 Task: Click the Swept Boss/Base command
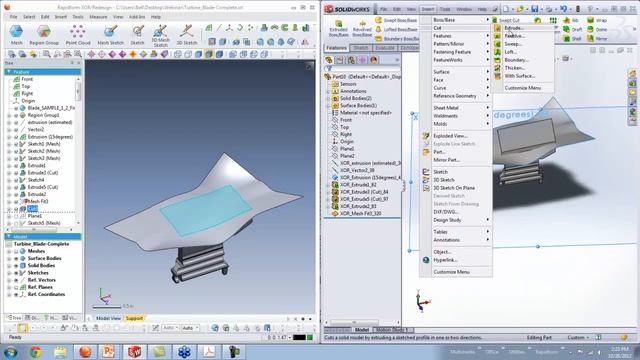click(x=396, y=20)
